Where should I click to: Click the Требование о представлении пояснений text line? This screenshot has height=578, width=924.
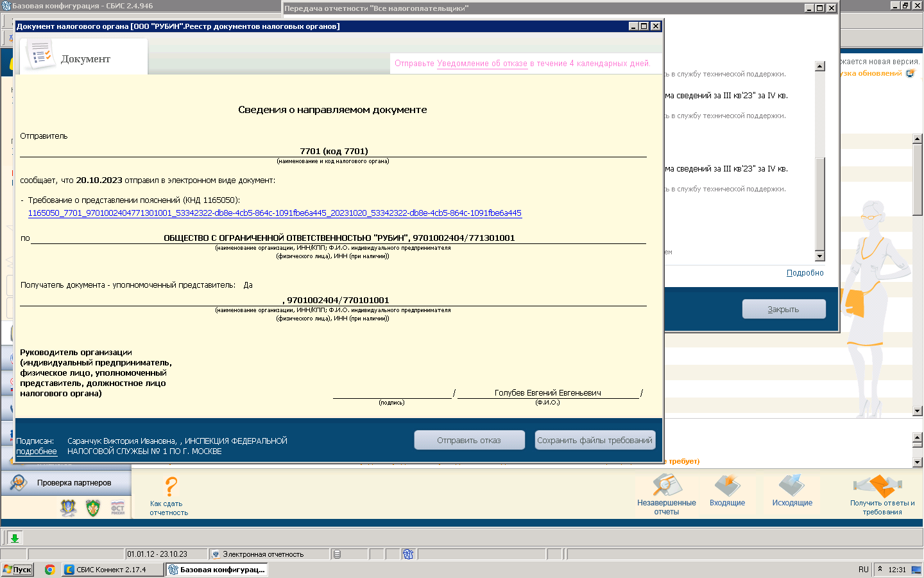[x=134, y=200]
